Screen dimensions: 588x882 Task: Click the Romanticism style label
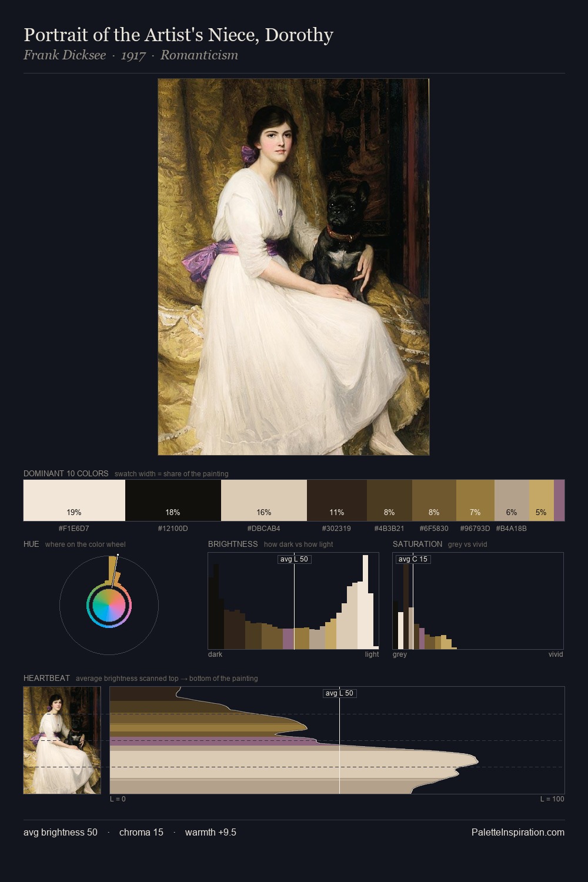[199, 55]
